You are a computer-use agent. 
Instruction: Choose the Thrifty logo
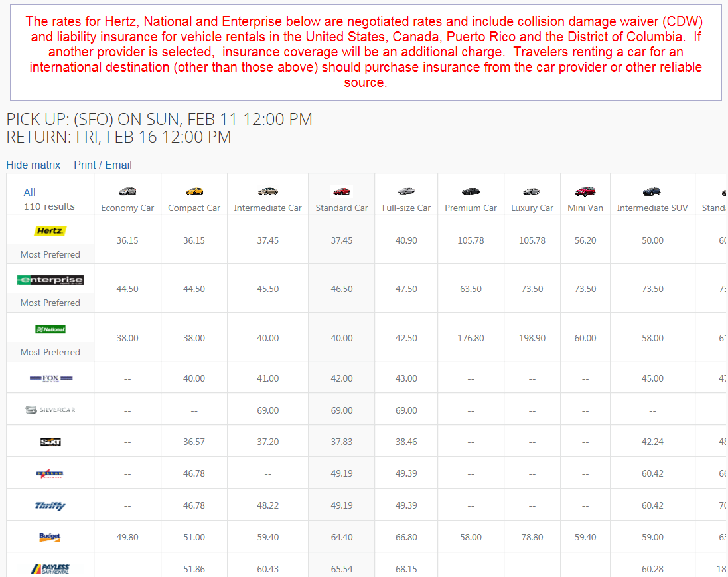[x=50, y=505]
